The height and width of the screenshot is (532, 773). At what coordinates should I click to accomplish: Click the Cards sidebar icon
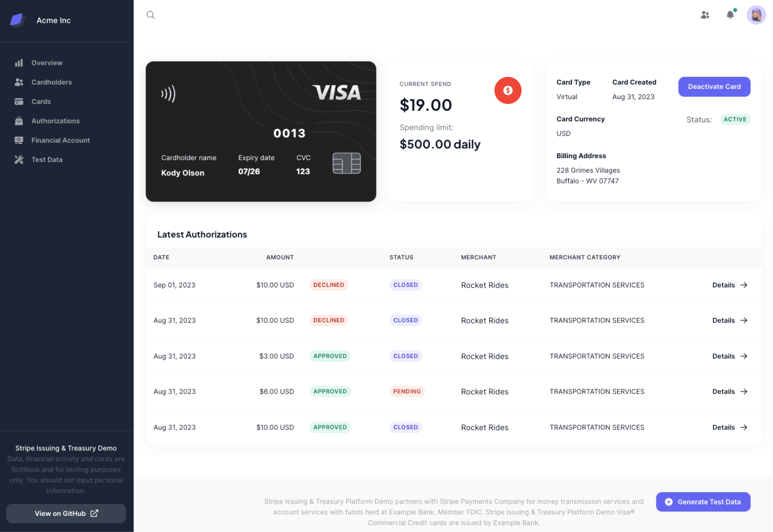[19, 101]
